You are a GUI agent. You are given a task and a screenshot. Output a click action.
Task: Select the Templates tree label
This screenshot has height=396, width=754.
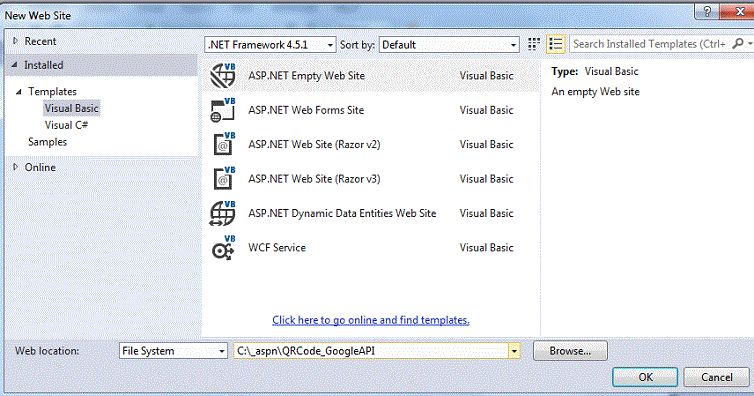click(52, 91)
